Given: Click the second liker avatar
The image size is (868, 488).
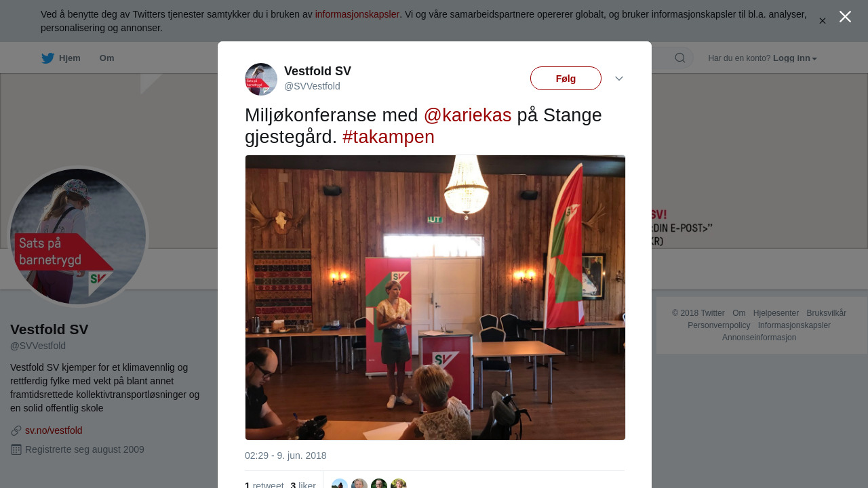Looking at the screenshot, I should (x=359, y=484).
